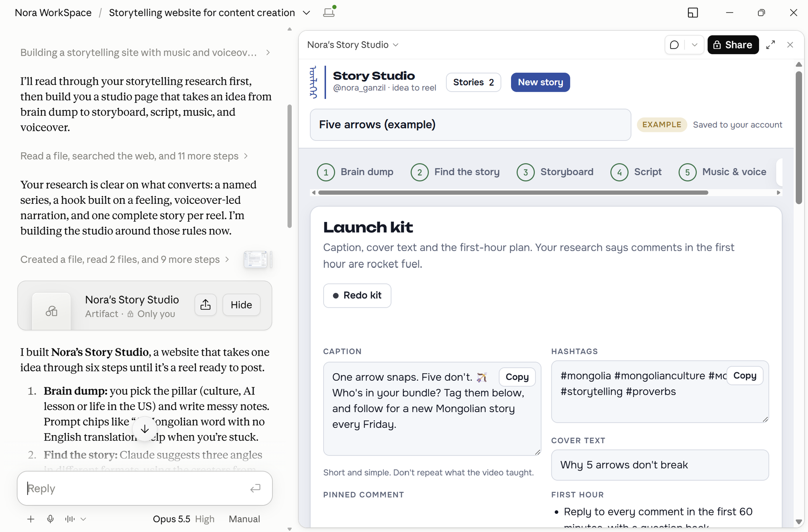Open the project title dropdown chevron
This screenshot has height=532, width=808.
pos(307,13)
